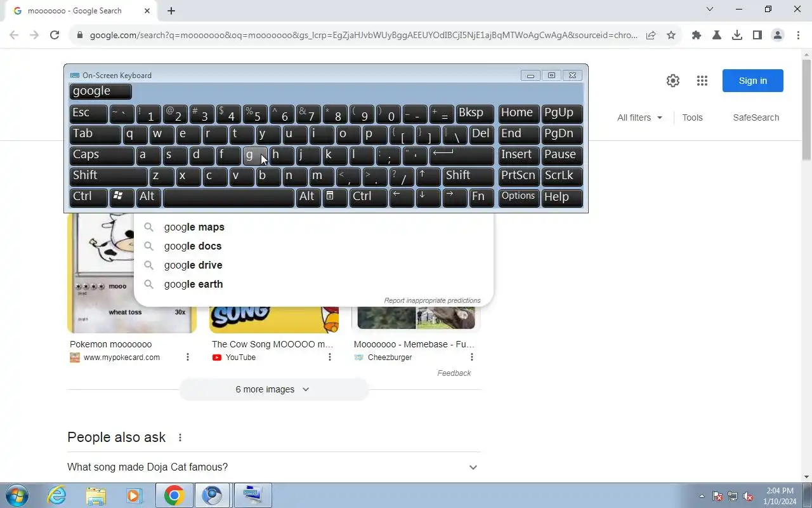Toggle the Fn key

481,197
